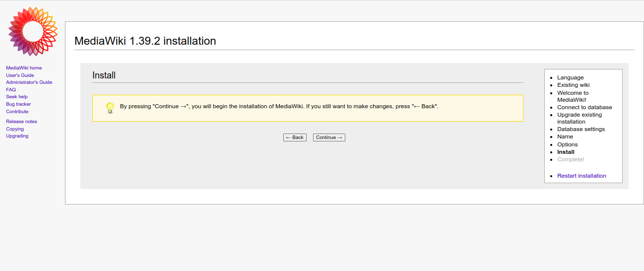This screenshot has height=271, width=644.
Task: Click the lightbulb tip icon
Action: 110,108
